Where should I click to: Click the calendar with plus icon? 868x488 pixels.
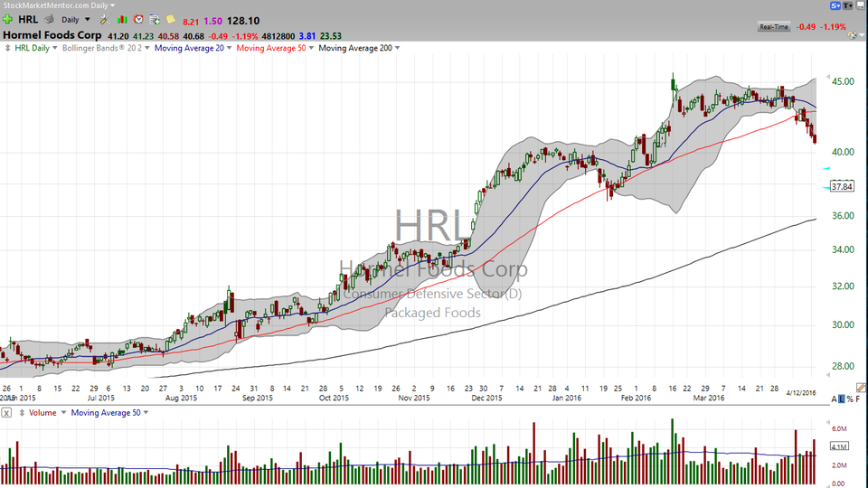coord(155,19)
